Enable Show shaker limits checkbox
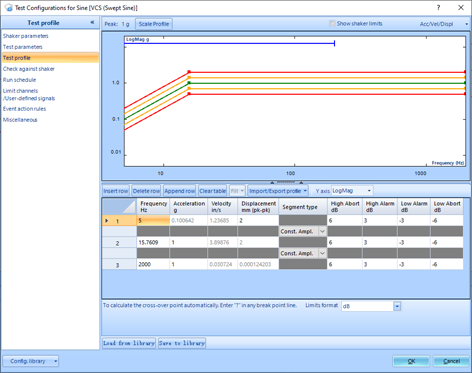The image size is (472, 373). (332, 23)
